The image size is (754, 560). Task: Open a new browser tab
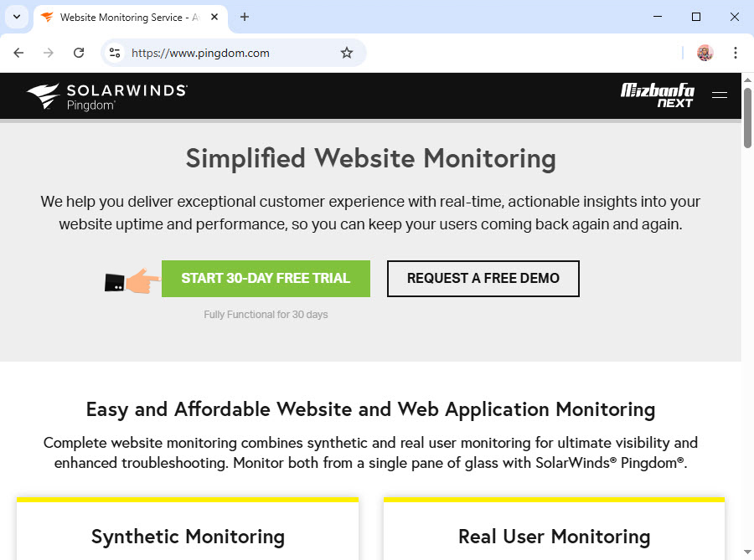[x=245, y=18]
